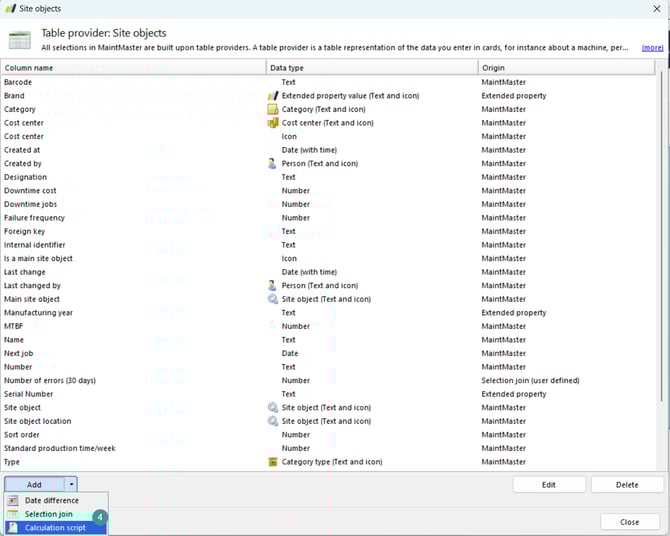
Task: Click the table provider icon in header
Action: tap(19, 40)
